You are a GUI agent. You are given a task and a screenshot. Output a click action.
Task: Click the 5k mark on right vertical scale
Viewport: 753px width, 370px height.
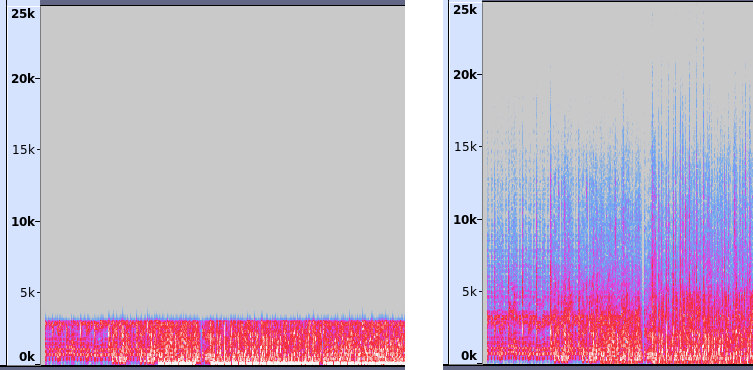point(469,291)
